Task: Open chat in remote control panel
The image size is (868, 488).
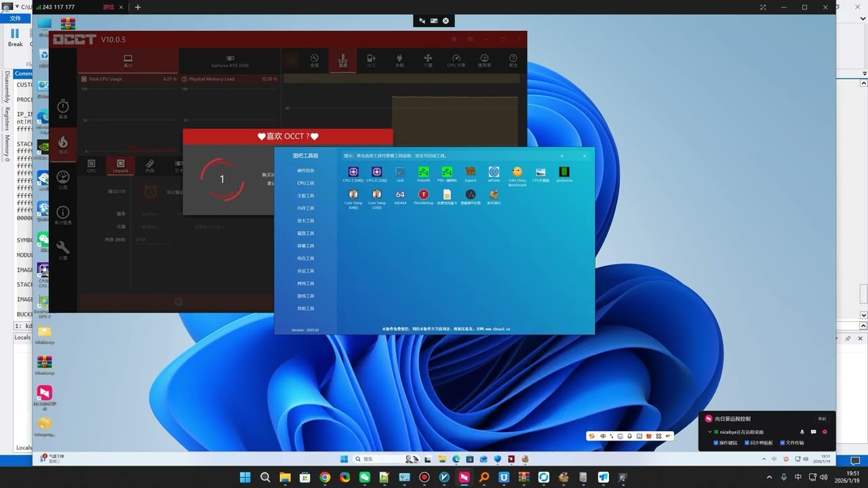Action: tap(813, 432)
